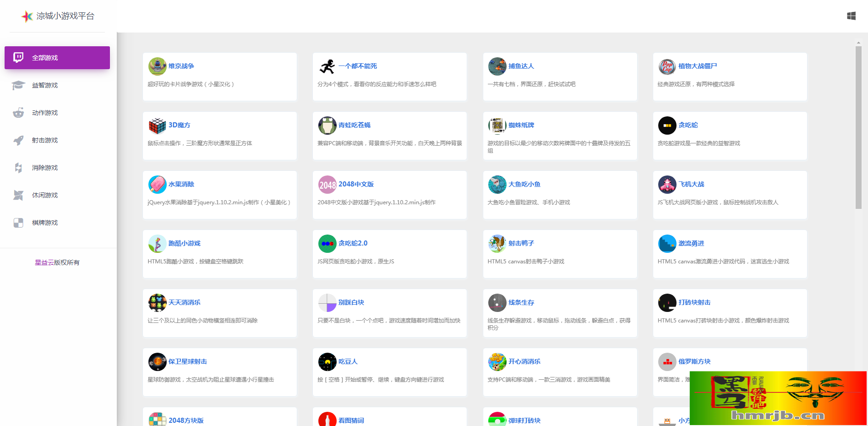The image size is (868, 426).
Task: Click the running stickman icon for 一个都不能死
Action: click(327, 66)
